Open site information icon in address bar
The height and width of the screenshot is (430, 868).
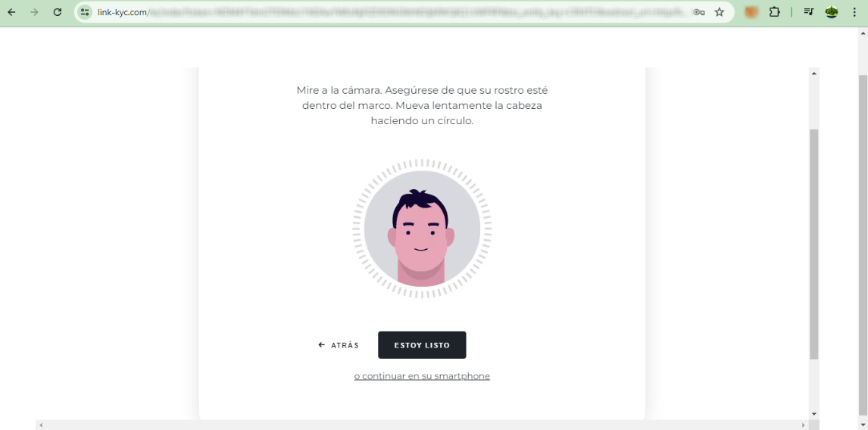pyautogui.click(x=85, y=12)
